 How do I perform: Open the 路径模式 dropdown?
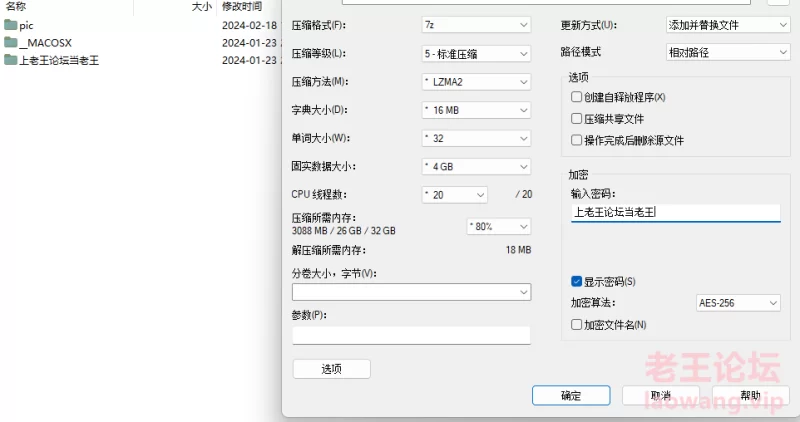[728, 52]
